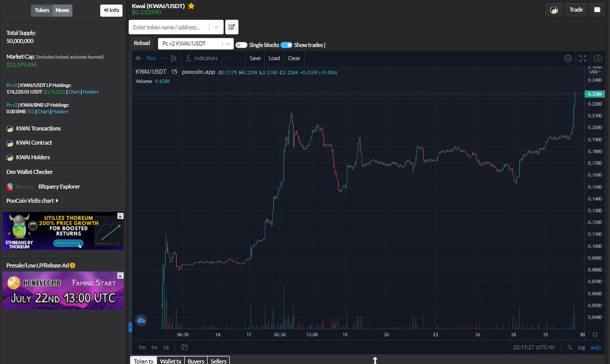
Task: Open Bitquery Explorer link
Action: (59, 187)
